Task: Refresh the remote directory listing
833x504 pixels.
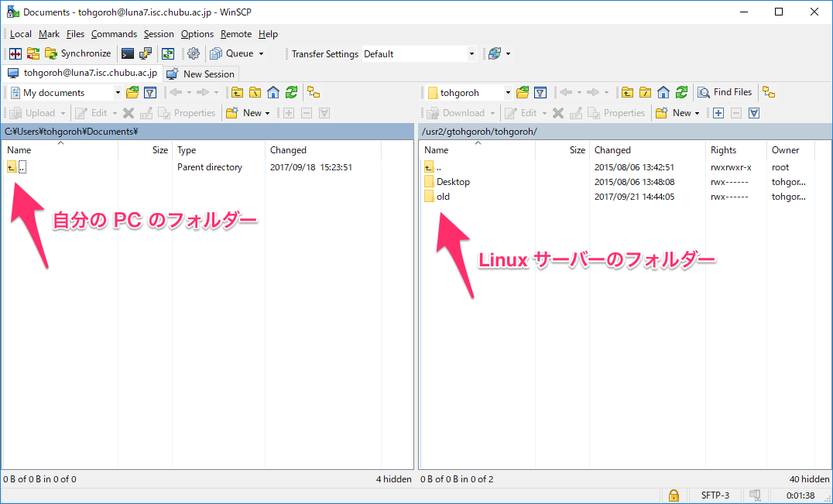Action: [680, 92]
